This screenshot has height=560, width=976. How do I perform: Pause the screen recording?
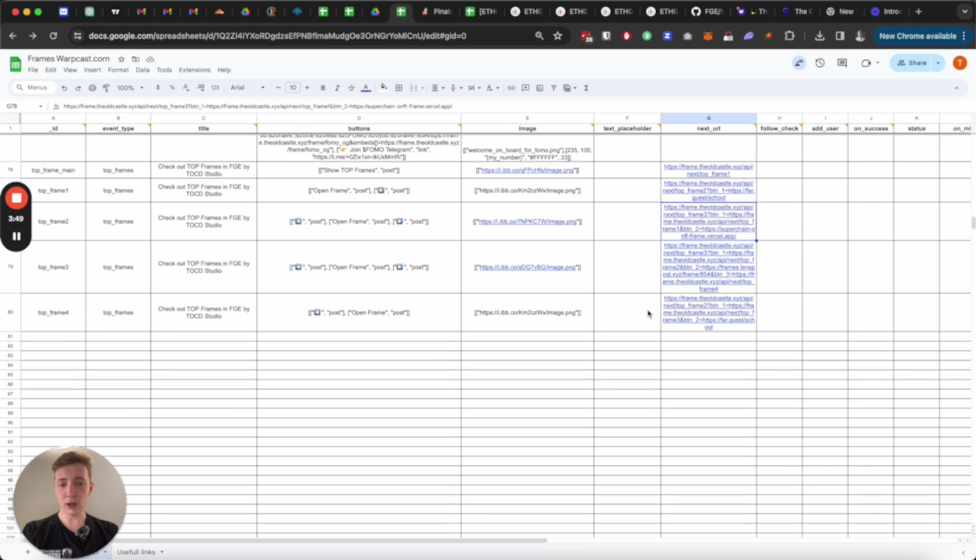pos(16,236)
